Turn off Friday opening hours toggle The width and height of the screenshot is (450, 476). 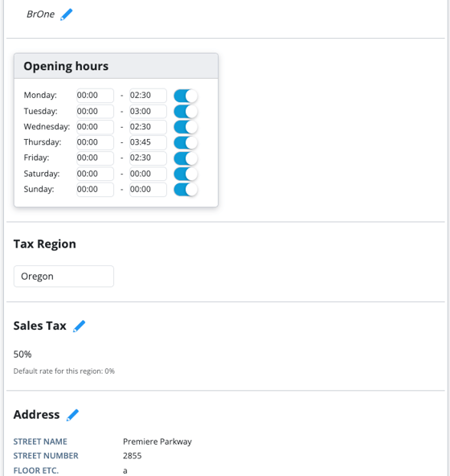[x=186, y=158]
